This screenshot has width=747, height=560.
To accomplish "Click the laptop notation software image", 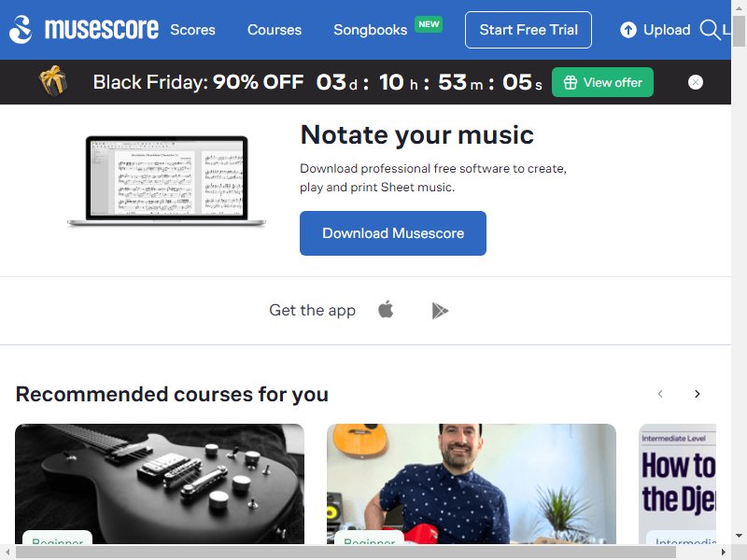I will (166, 181).
